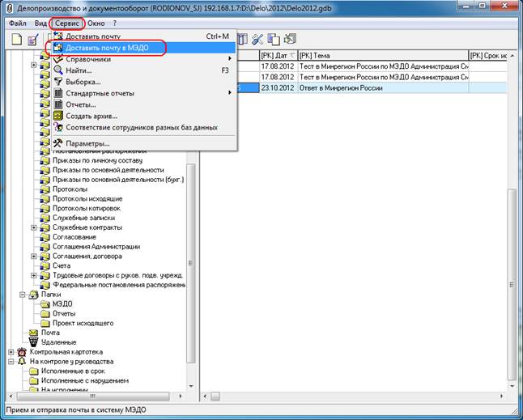
Task: Click the Почта envelope icon in tree
Action: [x=33, y=333]
